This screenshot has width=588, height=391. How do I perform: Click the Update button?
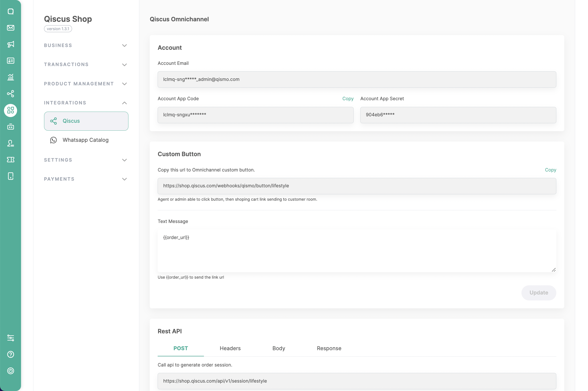(x=538, y=293)
